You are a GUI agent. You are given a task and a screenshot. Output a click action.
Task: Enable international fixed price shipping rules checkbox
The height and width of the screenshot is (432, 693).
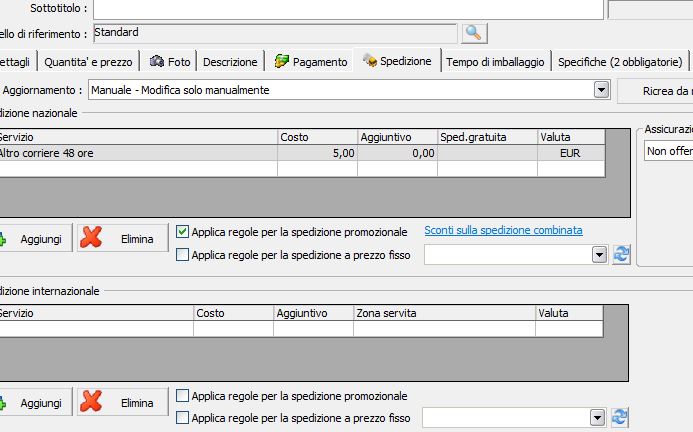183,418
